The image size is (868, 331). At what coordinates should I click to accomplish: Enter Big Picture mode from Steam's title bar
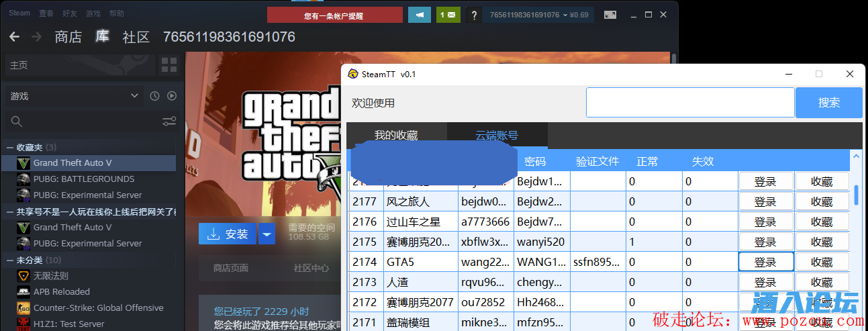point(610,14)
